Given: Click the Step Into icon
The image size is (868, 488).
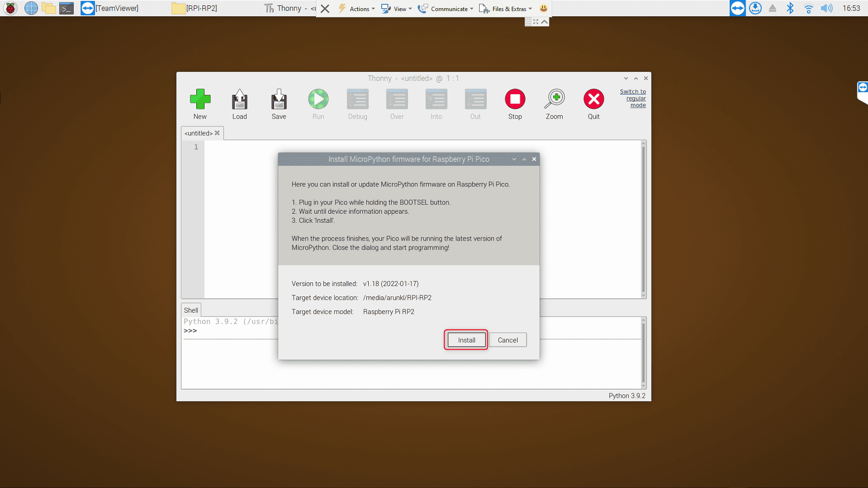Looking at the screenshot, I should (436, 99).
